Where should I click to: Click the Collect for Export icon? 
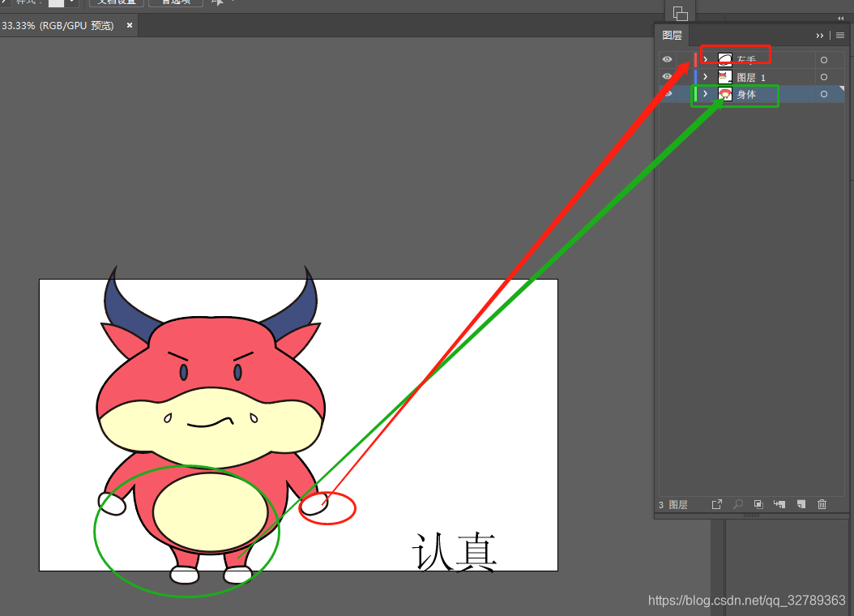717,504
